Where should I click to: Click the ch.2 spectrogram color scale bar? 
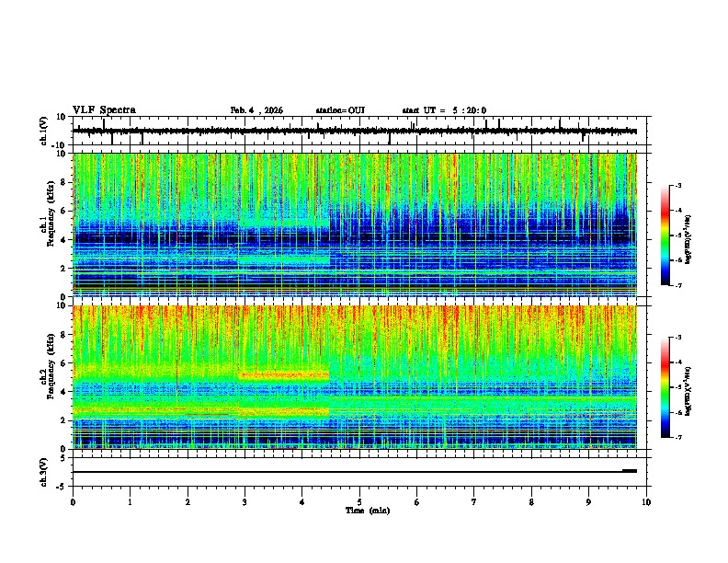(665, 387)
